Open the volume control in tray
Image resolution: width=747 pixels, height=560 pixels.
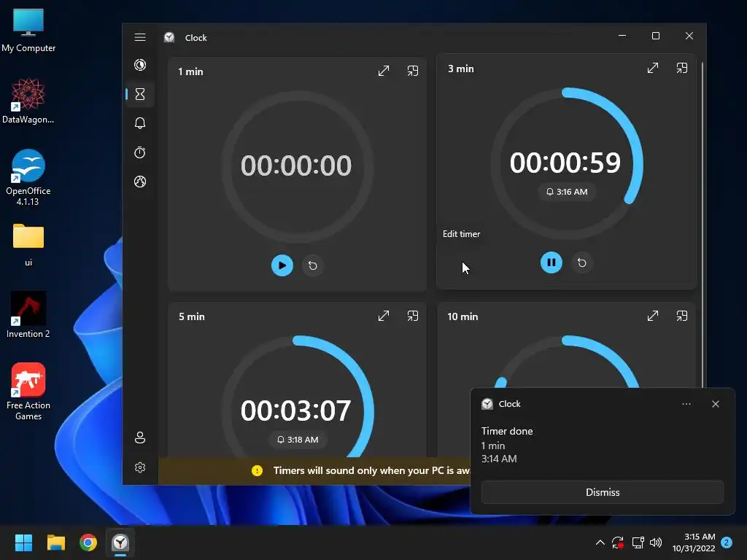tap(656, 542)
